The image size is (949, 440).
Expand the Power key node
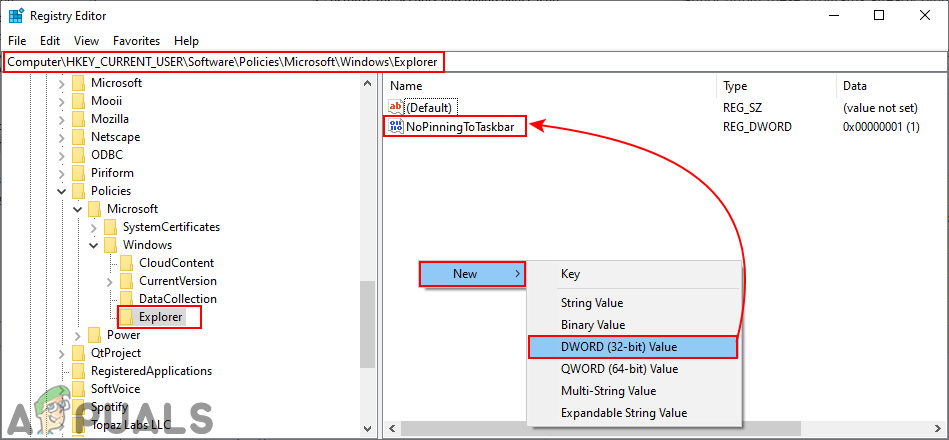[x=78, y=335]
